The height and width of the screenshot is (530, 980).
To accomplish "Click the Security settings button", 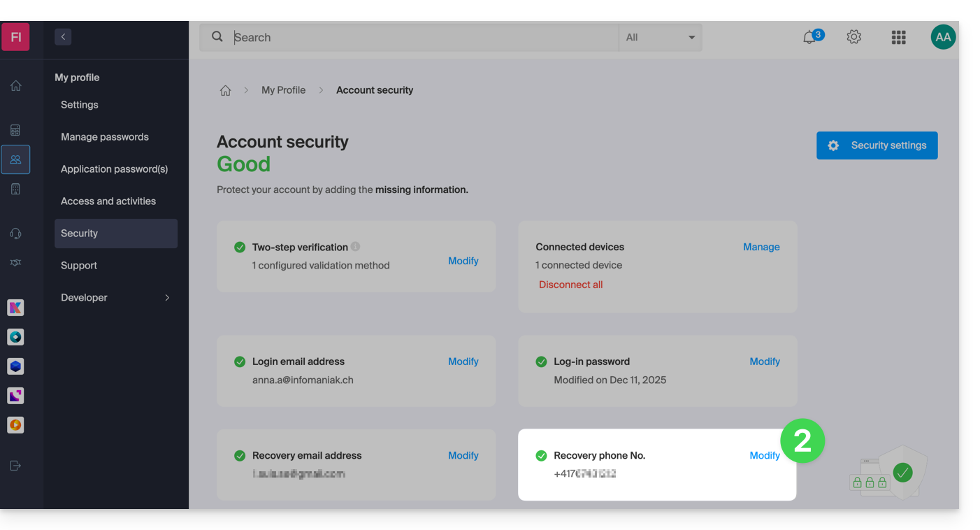I will [877, 145].
